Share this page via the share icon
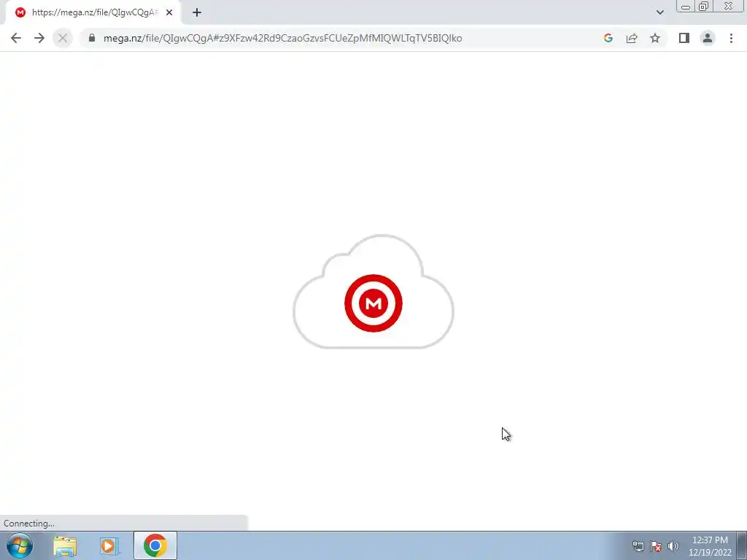The image size is (747, 560). pos(632,38)
